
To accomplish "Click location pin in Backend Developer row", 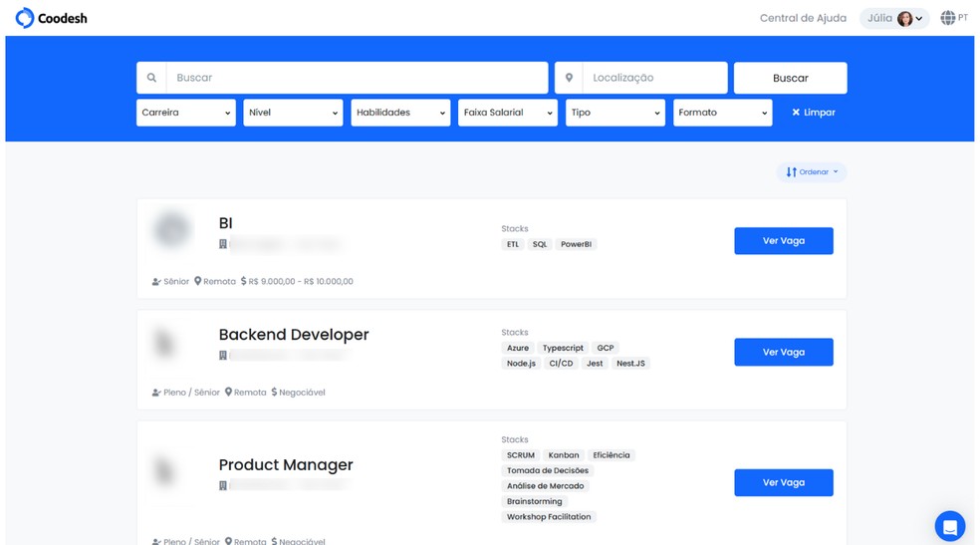I will point(228,392).
